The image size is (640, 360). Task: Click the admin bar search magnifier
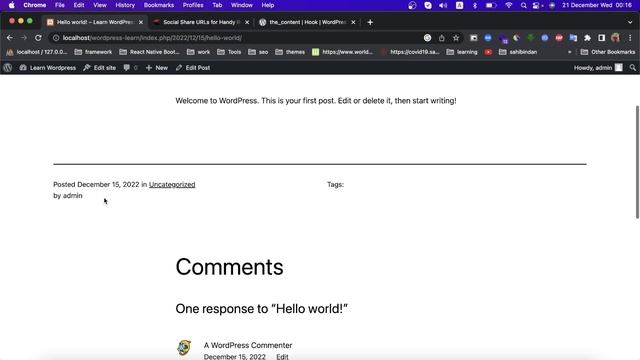tap(633, 68)
